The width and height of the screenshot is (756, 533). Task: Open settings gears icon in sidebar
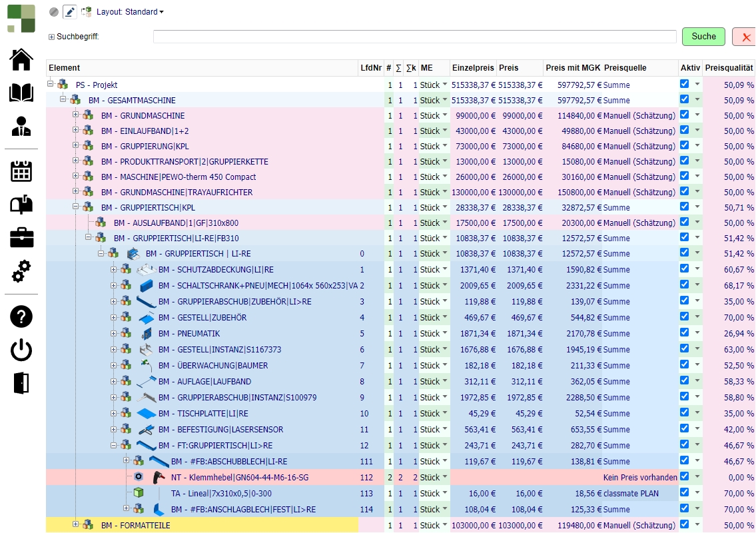click(21, 270)
